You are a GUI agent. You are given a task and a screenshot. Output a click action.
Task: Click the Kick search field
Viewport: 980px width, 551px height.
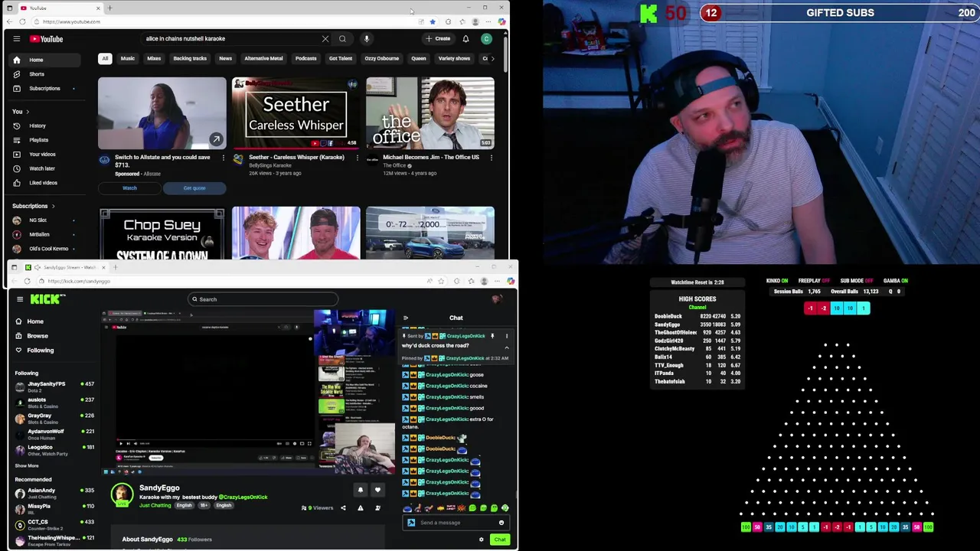[x=263, y=299]
